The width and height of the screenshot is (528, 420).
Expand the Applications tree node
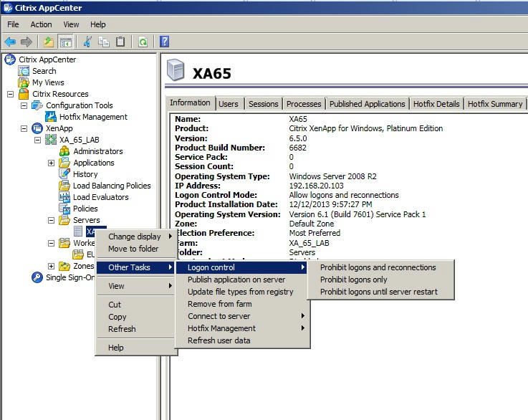(51, 163)
